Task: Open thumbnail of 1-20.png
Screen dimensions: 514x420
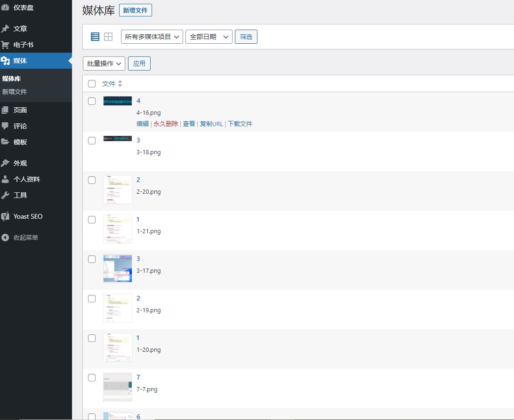Action: (118, 348)
